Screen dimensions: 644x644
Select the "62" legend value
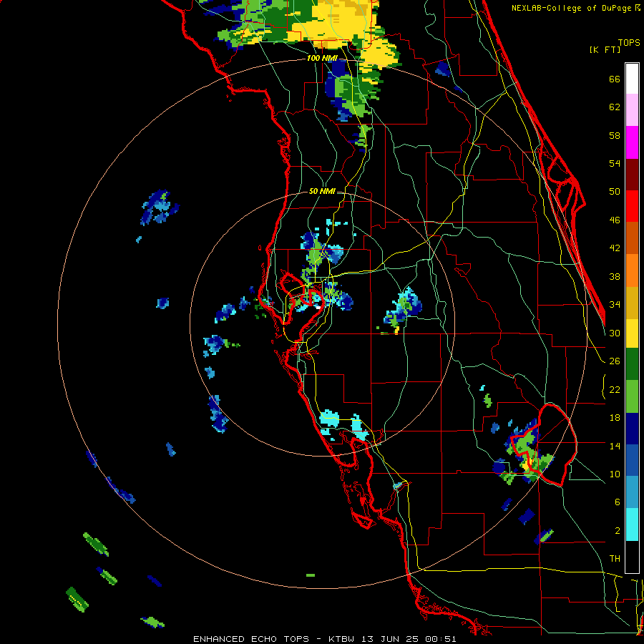point(615,107)
